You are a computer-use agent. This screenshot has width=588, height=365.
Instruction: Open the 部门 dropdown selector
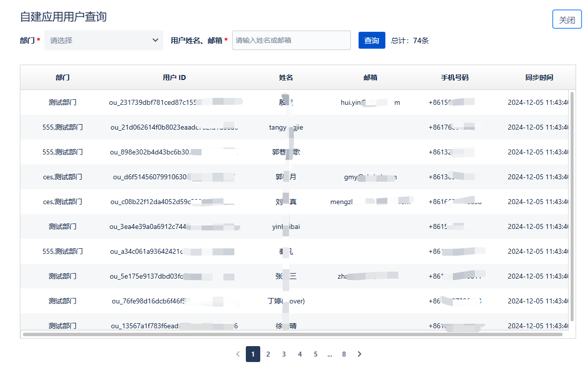click(x=104, y=40)
